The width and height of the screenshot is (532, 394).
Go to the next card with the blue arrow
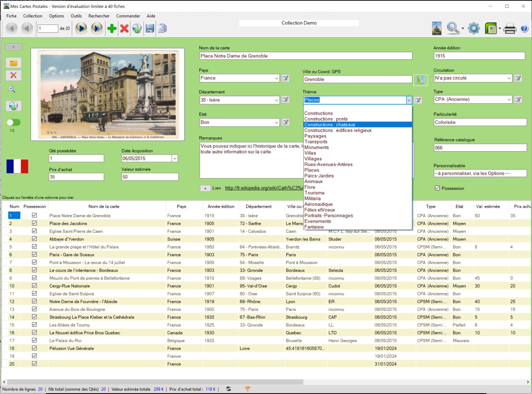click(x=81, y=28)
